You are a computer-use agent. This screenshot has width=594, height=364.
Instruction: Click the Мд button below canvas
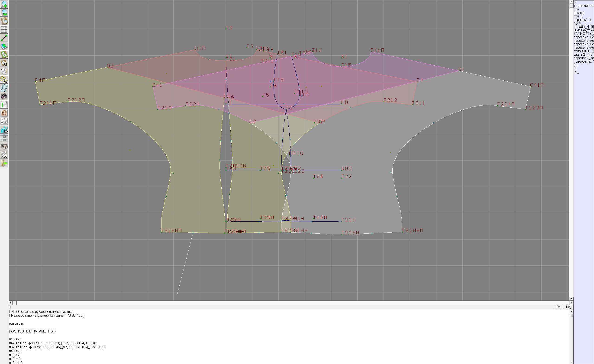coord(568,307)
